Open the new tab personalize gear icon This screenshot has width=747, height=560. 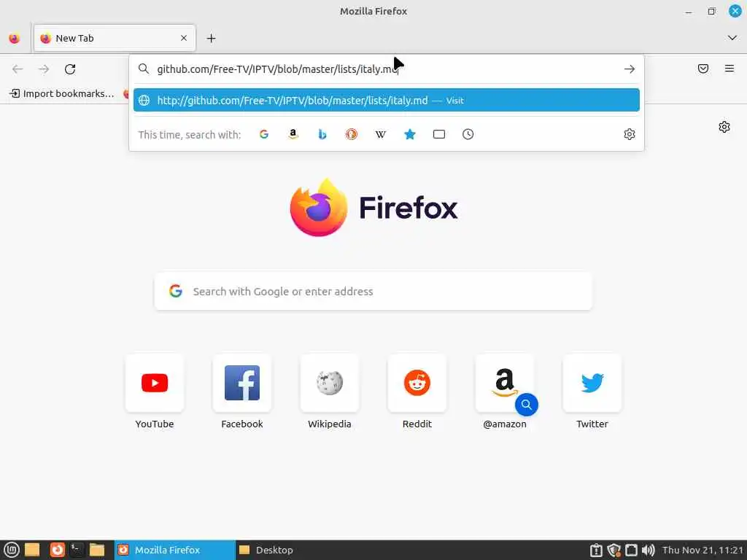tap(724, 127)
